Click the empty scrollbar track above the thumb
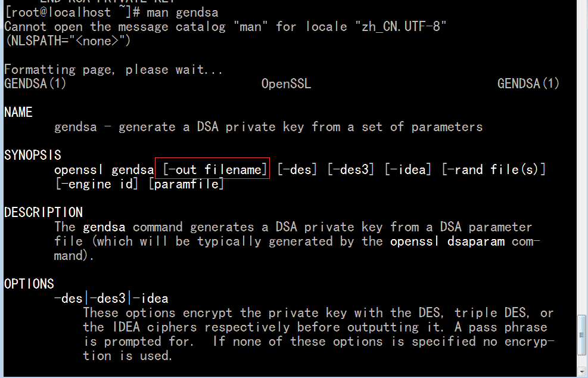 point(581,157)
